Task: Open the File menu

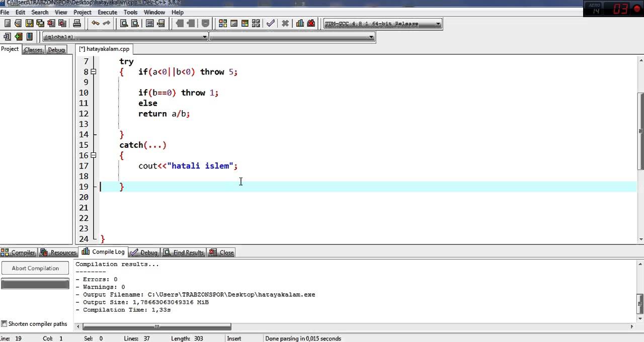Action: (x=5, y=12)
